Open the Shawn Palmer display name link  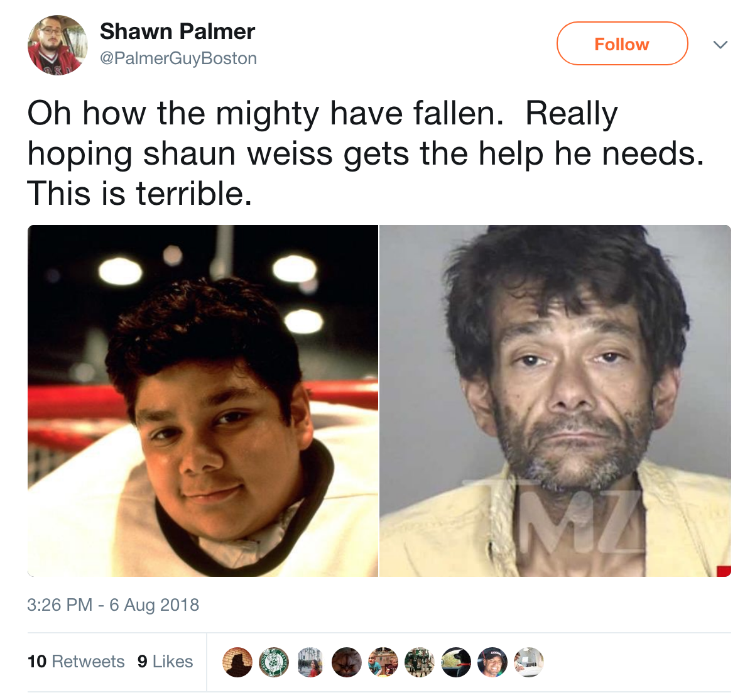[177, 31]
